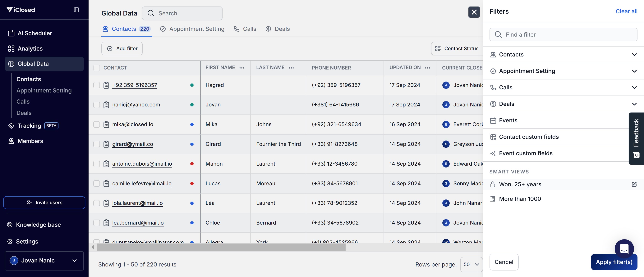644x277 pixels.
Task: Close the filters panel with X
Action: [474, 12]
